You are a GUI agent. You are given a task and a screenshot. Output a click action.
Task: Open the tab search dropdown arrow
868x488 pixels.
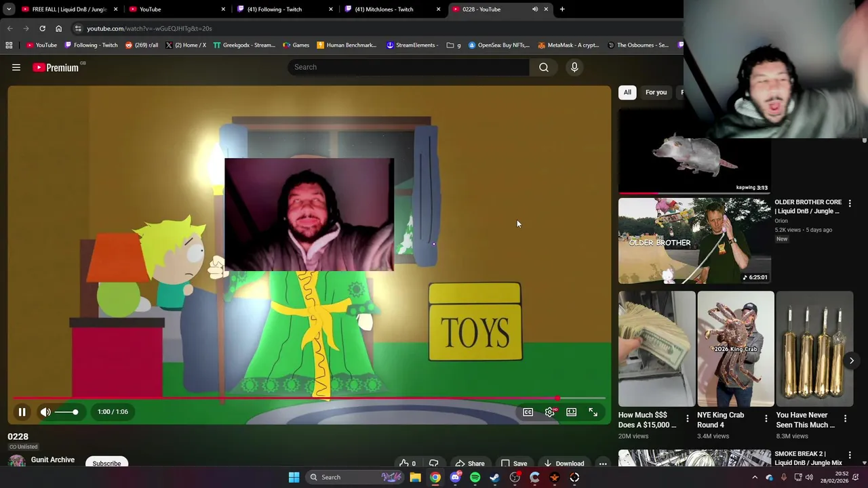click(x=9, y=9)
